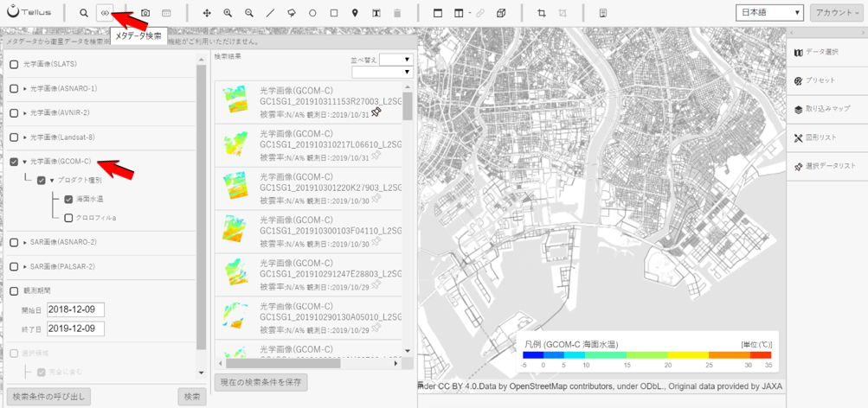This screenshot has width=868, height=408.
Task: Open the 日本語 language dropdown
Action: (769, 13)
